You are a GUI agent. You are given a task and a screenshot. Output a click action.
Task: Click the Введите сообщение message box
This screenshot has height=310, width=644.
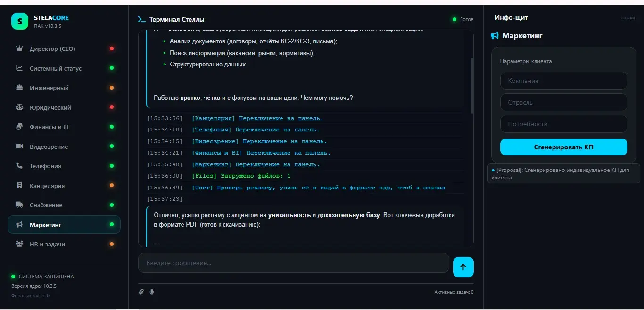293,263
